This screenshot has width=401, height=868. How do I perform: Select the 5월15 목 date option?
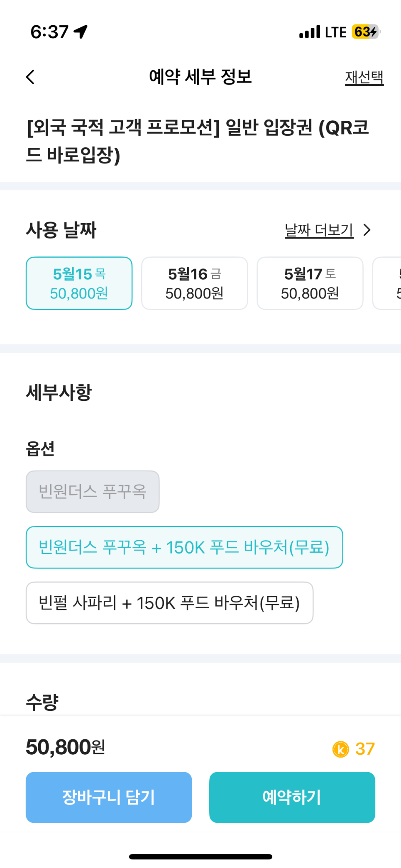click(79, 283)
